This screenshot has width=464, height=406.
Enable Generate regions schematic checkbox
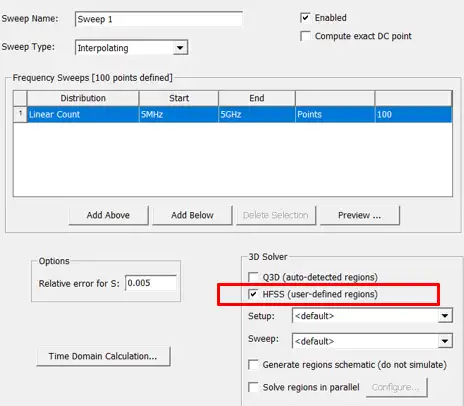(x=253, y=365)
